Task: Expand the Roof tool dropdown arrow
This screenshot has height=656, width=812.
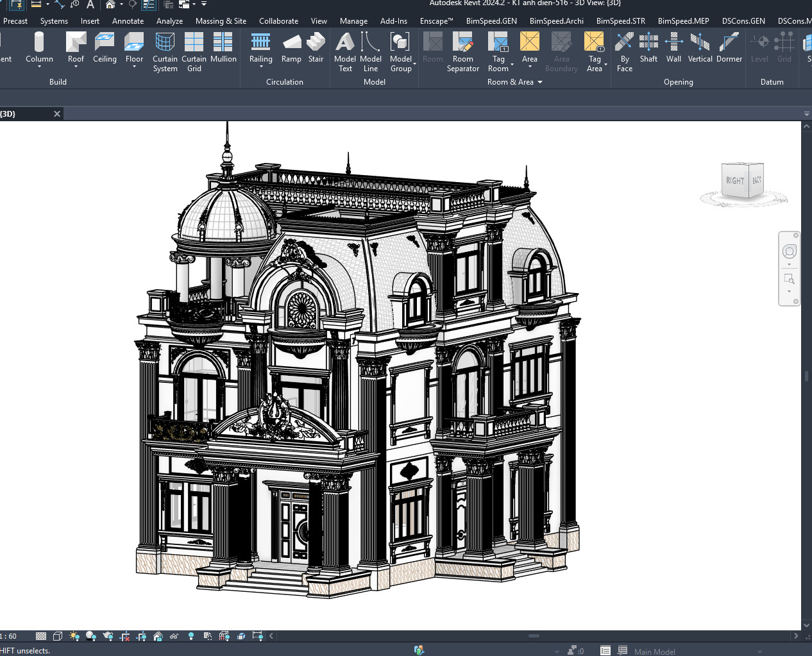Action: (x=76, y=67)
